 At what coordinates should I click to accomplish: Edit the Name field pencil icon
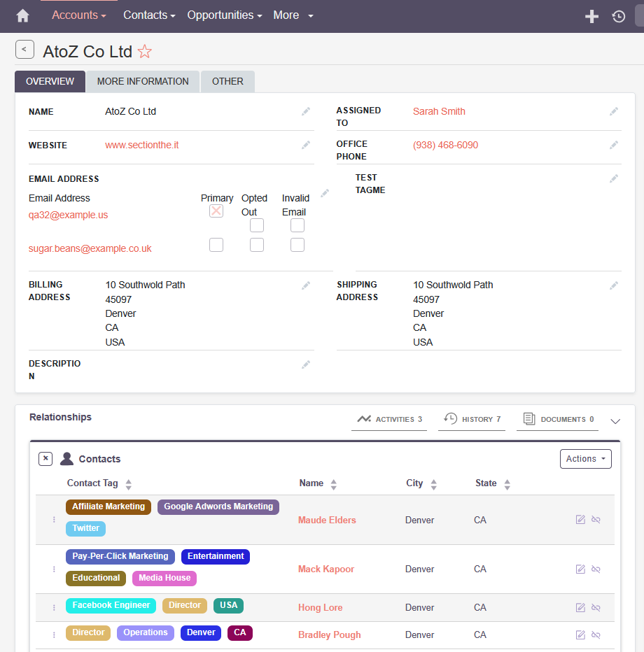click(x=306, y=111)
